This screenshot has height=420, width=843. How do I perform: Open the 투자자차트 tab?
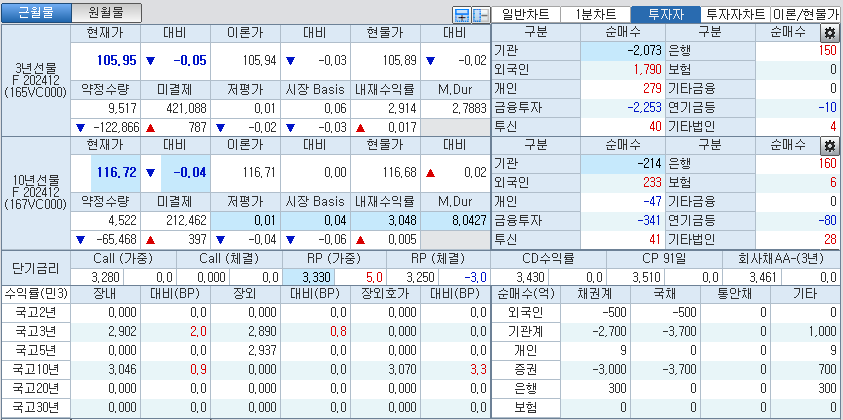pyautogui.click(x=735, y=15)
